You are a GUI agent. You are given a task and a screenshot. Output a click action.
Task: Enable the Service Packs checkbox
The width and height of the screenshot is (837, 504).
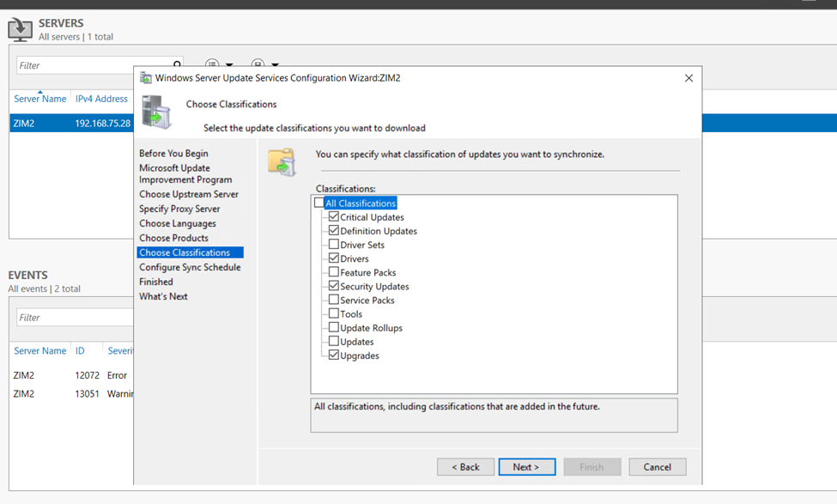334,301
